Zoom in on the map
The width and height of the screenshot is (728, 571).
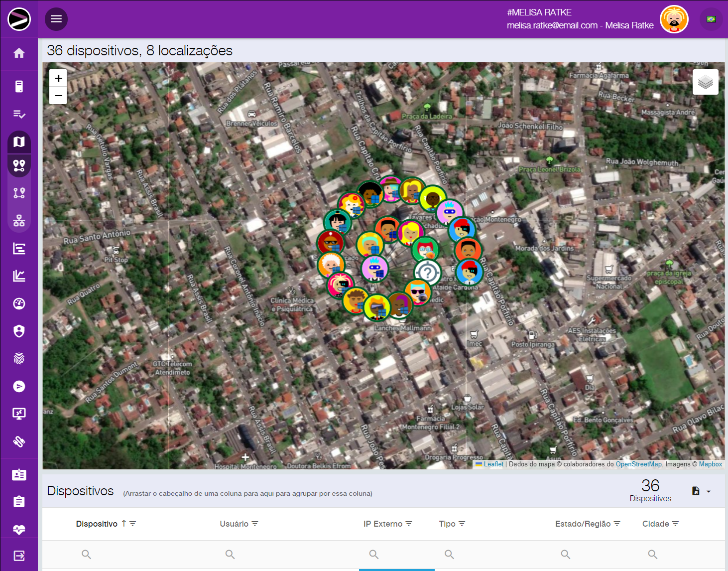click(58, 78)
